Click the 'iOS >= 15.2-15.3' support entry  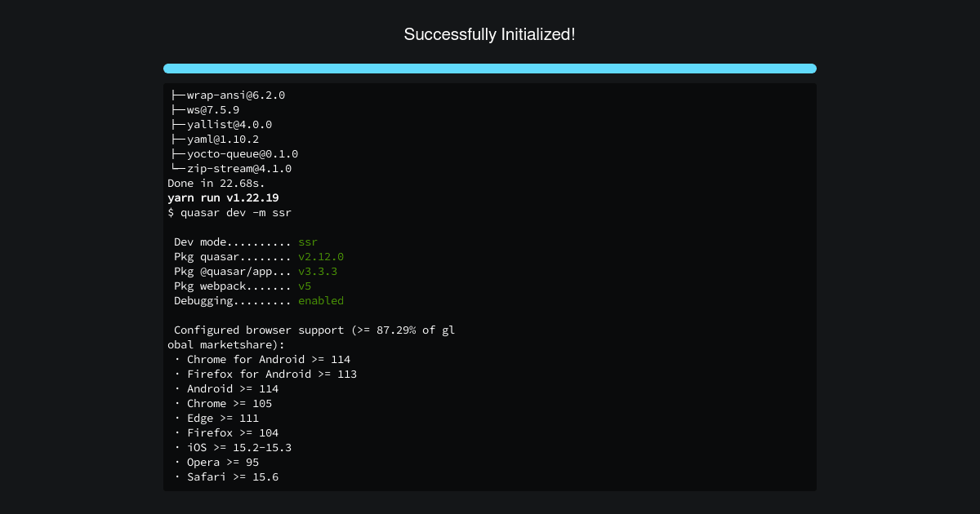pyautogui.click(x=233, y=447)
